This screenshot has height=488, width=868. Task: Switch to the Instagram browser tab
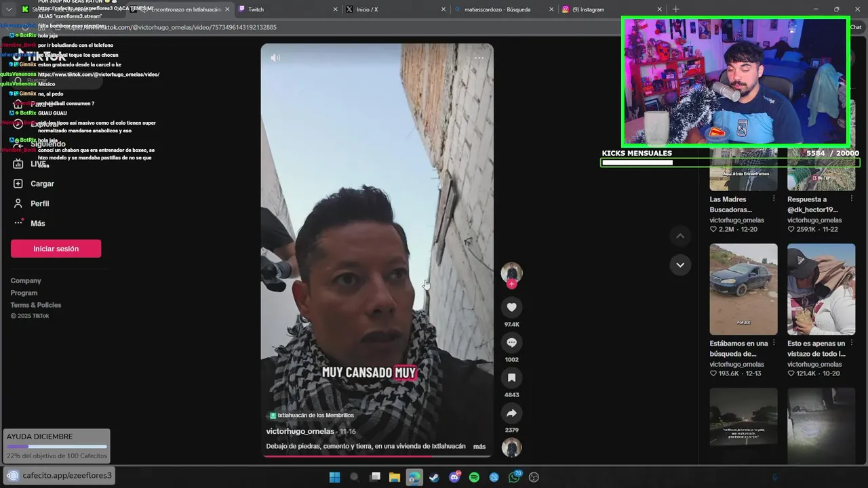coord(611,9)
